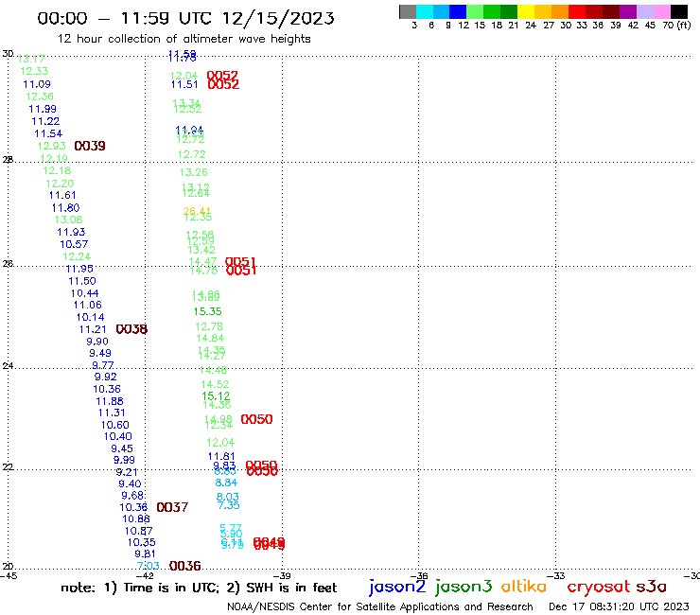Click the 10.60 wave height value

[114, 425]
